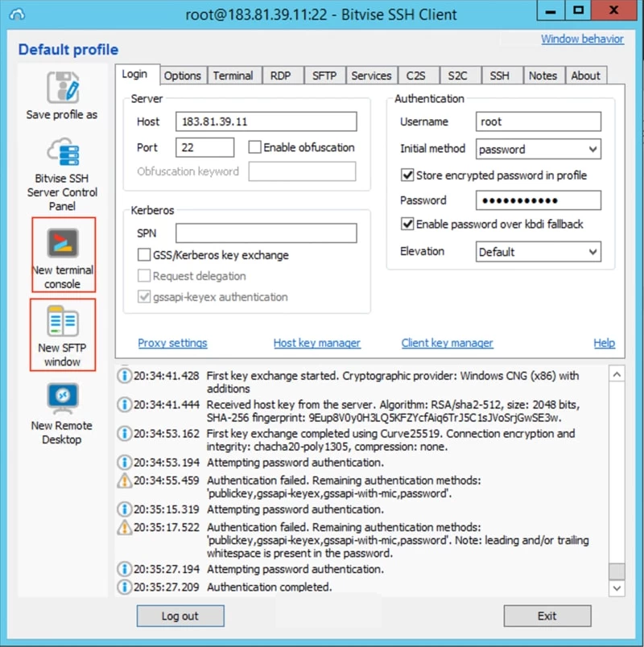
Task: Click the Help link
Action: tap(605, 343)
